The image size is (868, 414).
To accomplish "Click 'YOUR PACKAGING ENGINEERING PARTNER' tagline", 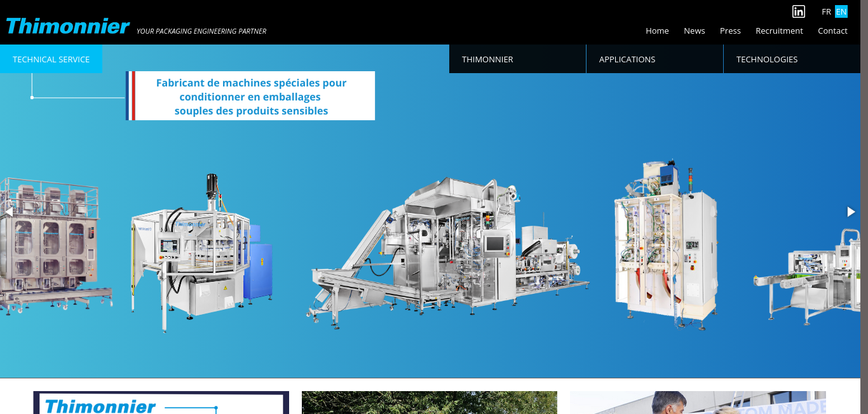I will click(x=201, y=31).
